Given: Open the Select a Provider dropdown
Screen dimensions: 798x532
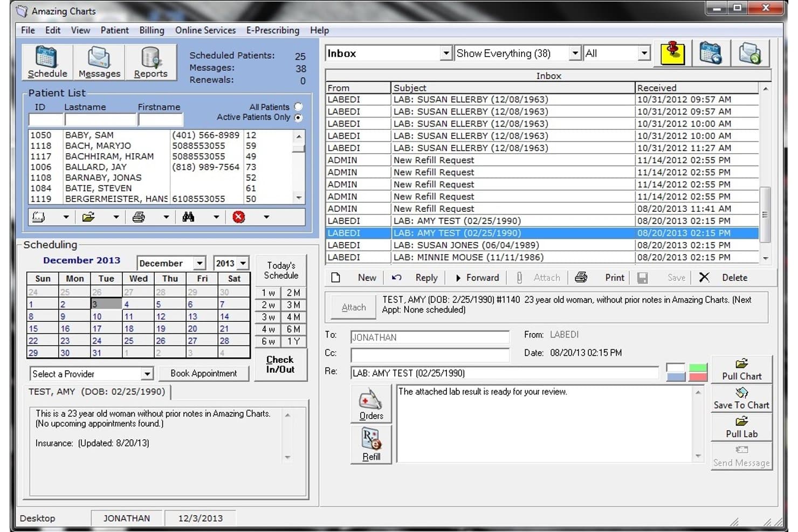Looking at the screenshot, I should pyautogui.click(x=147, y=374).
